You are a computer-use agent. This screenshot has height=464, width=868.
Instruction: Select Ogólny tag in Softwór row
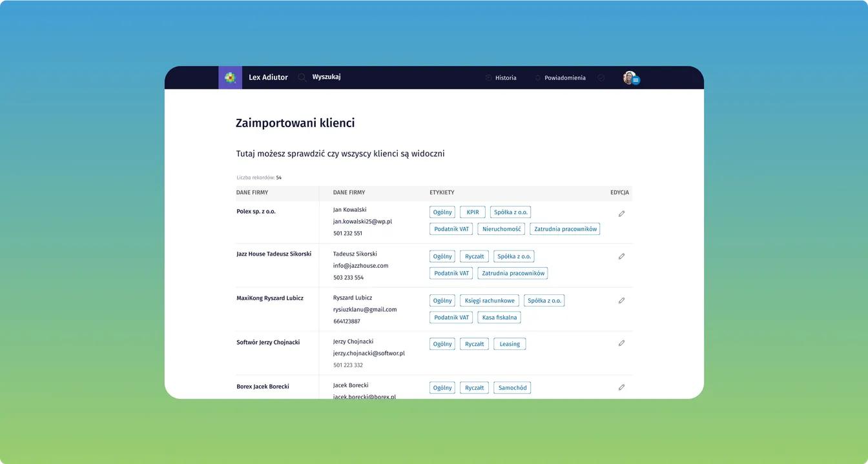(442, 344)
